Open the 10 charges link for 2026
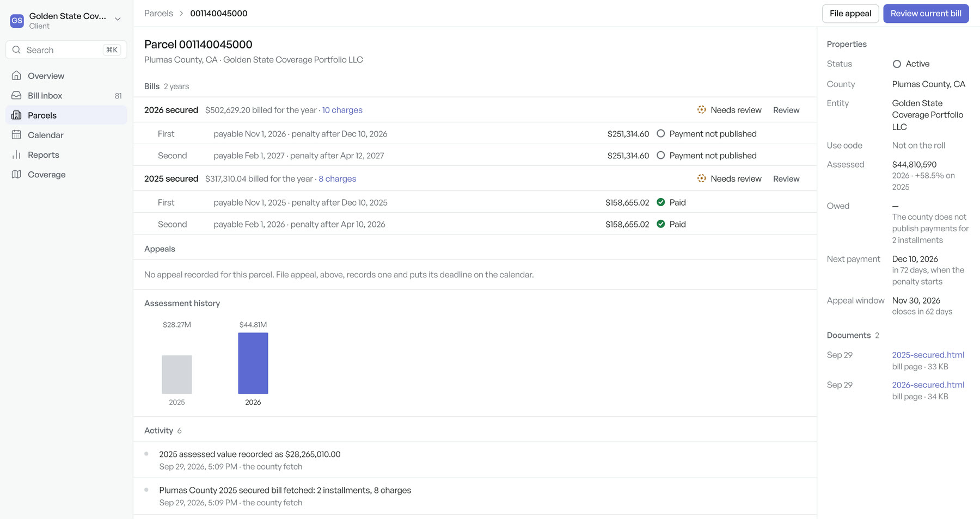 tap(342, 110)
